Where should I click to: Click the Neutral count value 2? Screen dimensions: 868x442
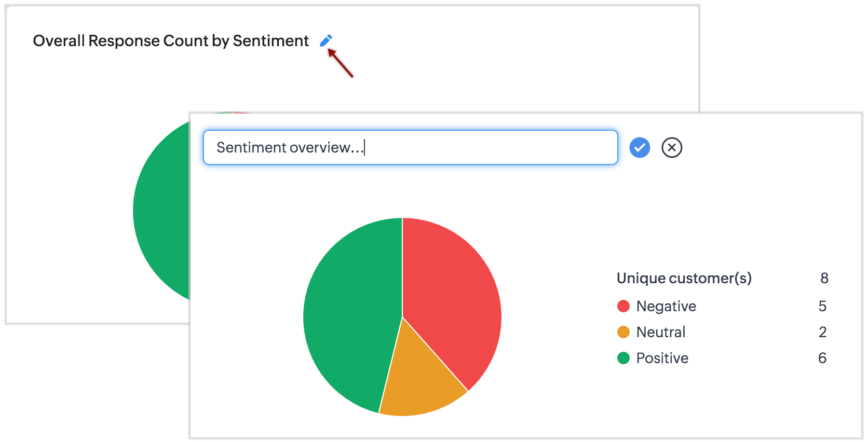coord(822,332)
